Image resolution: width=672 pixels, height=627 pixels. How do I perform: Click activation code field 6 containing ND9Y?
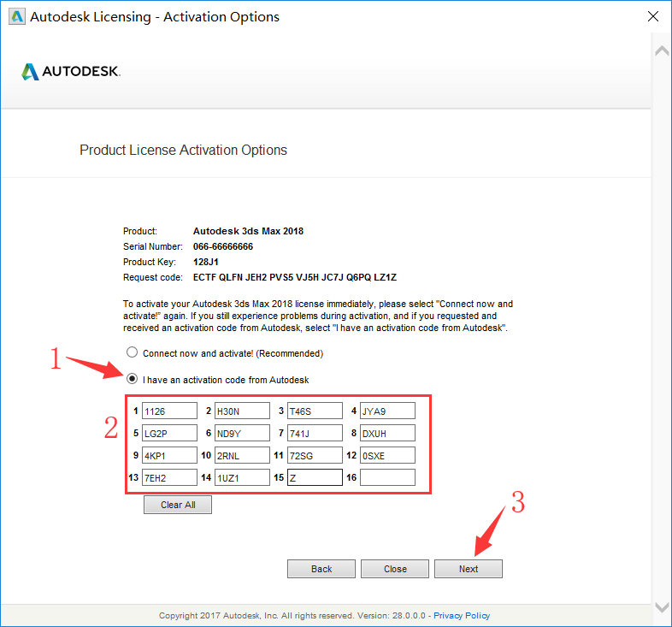pyautogui.click(x=242, y=433)
